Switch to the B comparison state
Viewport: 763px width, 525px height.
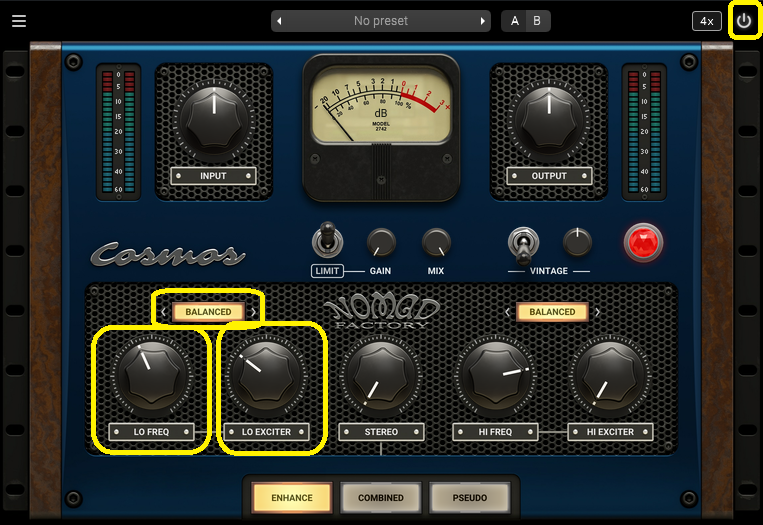tap(537, 21)
